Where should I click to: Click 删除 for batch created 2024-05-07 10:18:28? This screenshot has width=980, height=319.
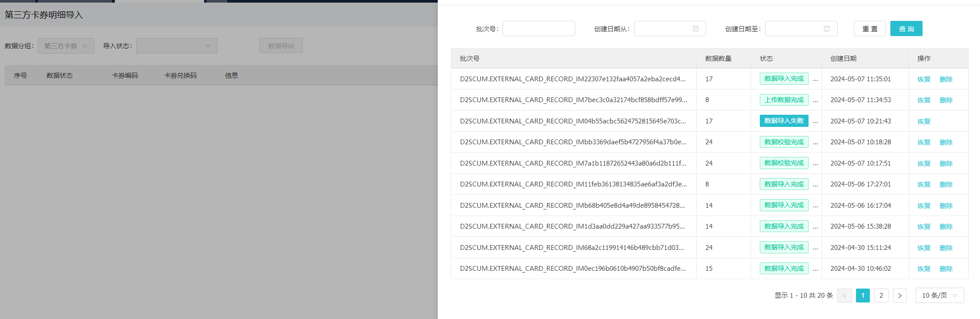[x=946, y=142]
